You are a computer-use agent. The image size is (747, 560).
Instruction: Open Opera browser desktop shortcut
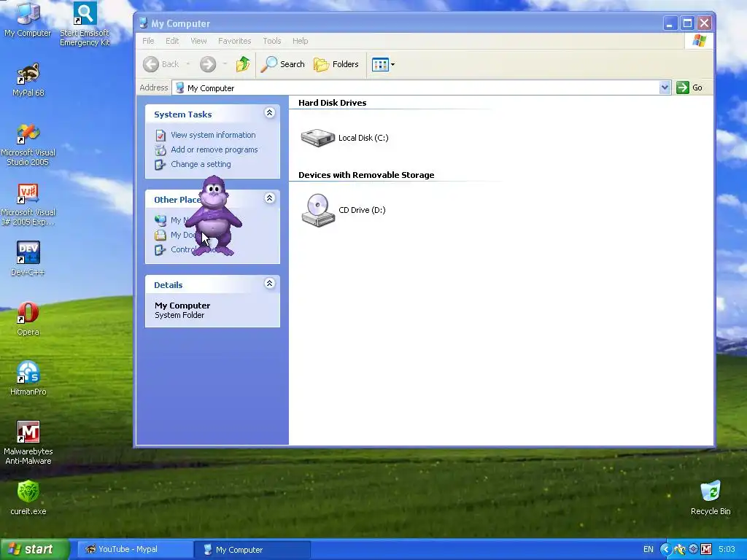tap(28, 319)
